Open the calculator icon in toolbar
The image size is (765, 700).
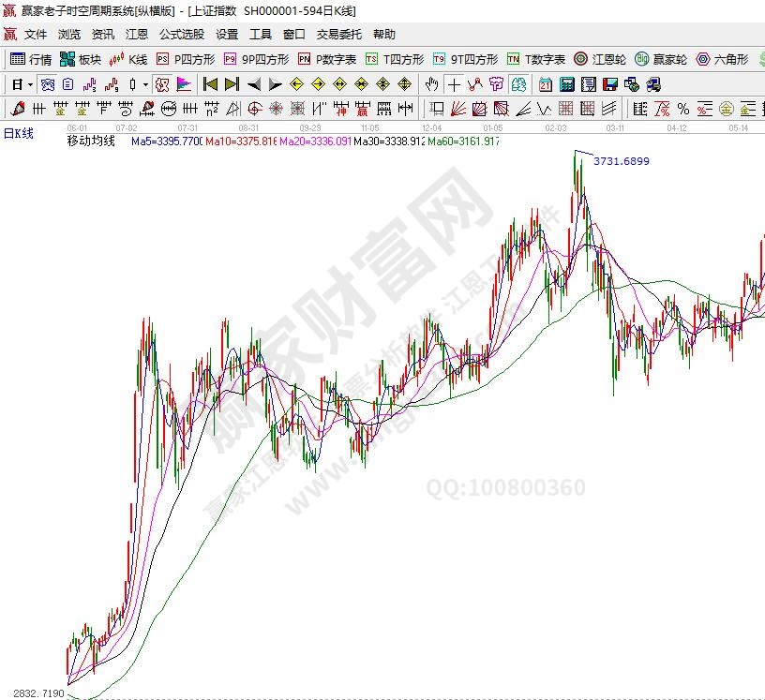pyautogui.click(x=566, y=84)
